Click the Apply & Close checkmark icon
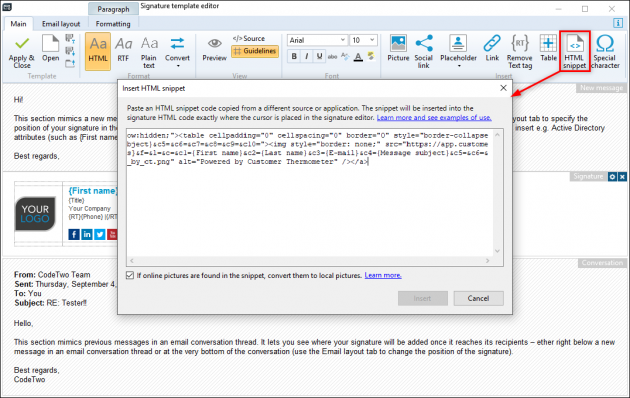 point(22,43)
